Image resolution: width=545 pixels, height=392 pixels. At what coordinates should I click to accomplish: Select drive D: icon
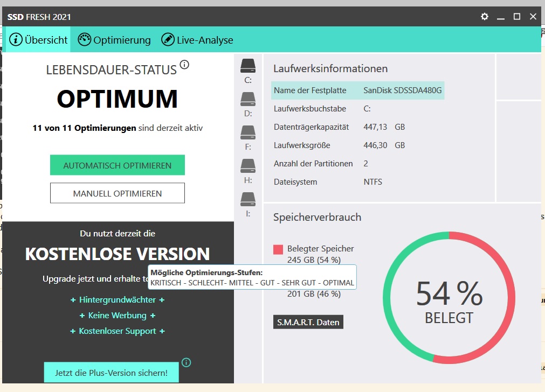248,99
